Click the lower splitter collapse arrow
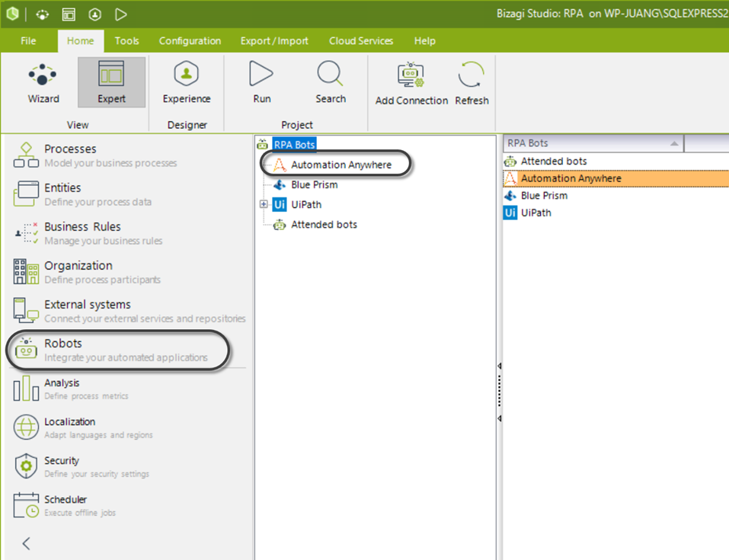 [499, 418]
